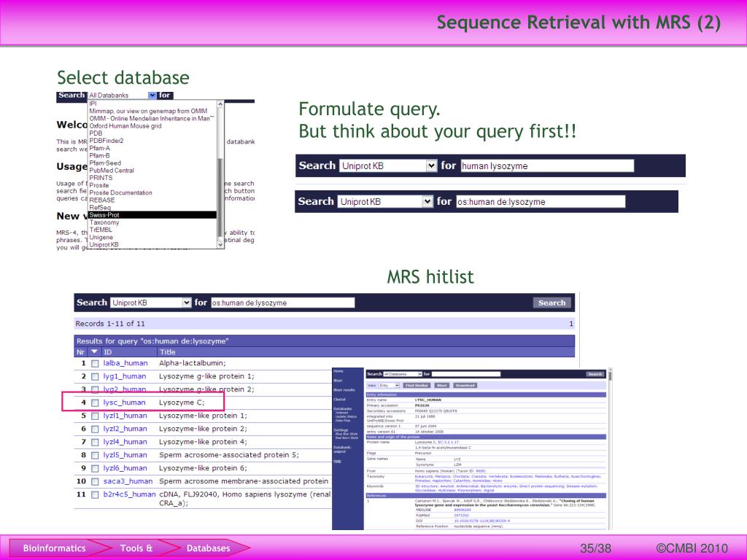
Task: Check the saca3_human row checkbox
Action: coord(95,482)
